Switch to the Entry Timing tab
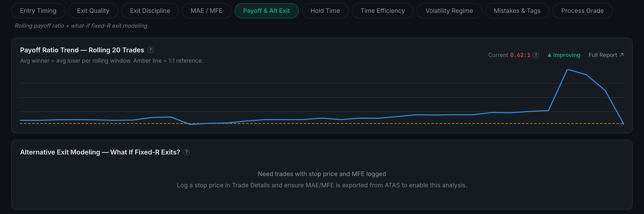The width and height of the screenshot is (644, 214). click(x=38, y=11)
